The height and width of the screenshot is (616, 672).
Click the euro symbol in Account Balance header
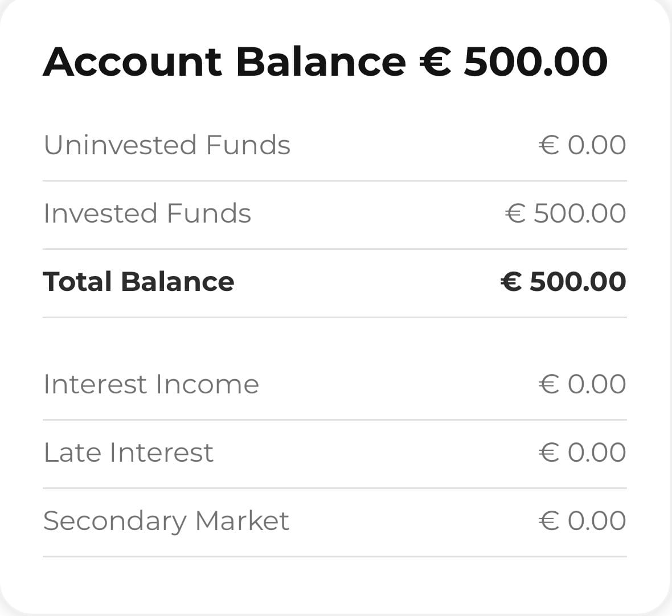[x=436, y=62]
